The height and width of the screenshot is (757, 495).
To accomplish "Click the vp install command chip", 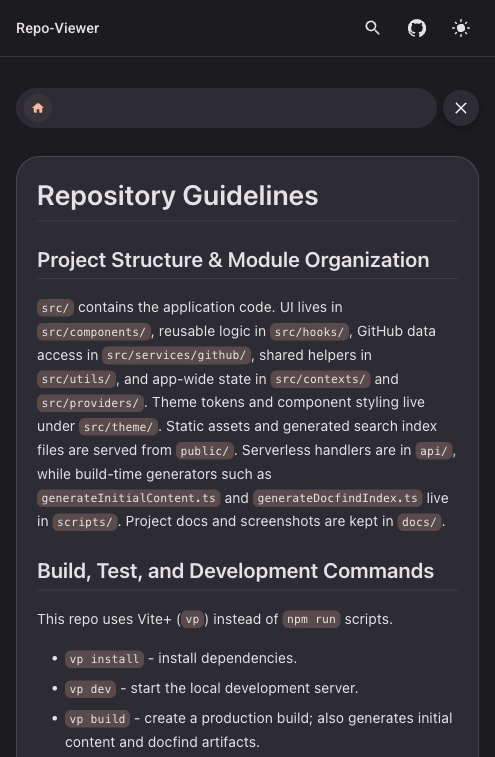I will click(104, 659).
